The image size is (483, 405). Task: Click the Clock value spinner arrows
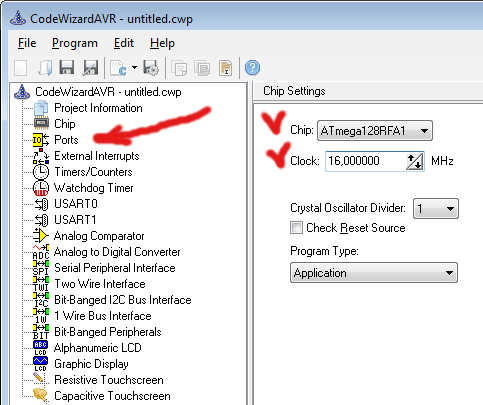415,161
